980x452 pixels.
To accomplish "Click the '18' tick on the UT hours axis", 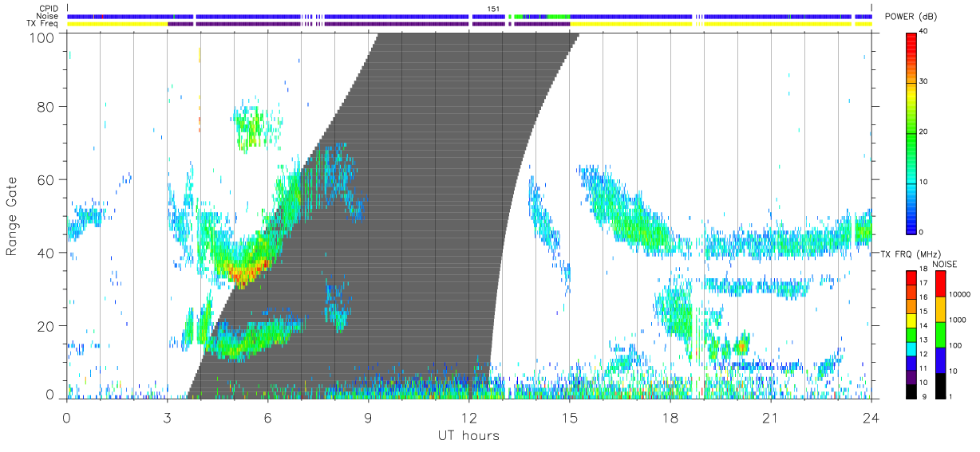I will click(x=670, y=417).
